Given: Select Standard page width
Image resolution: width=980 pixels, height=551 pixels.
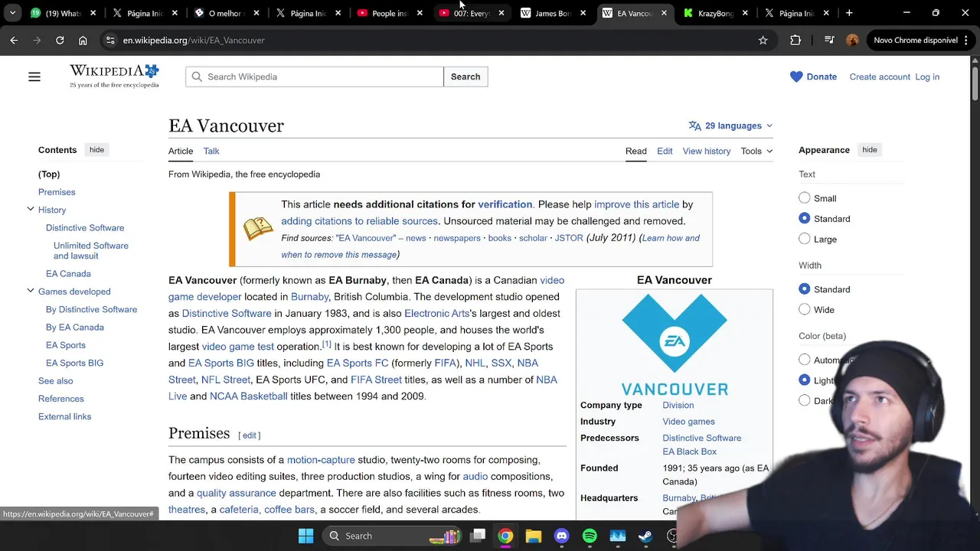Looking at the screenshot, I should pos(805,289).
